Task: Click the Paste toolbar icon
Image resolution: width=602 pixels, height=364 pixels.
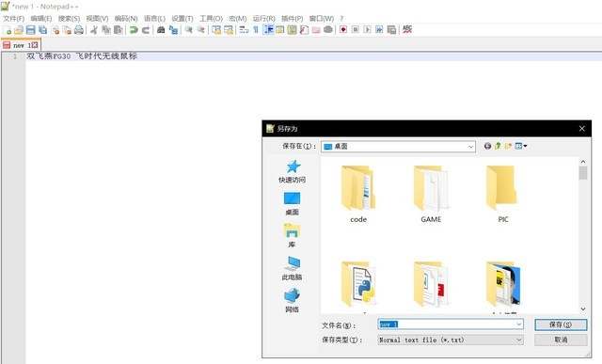Action: (x=119, y=30)
